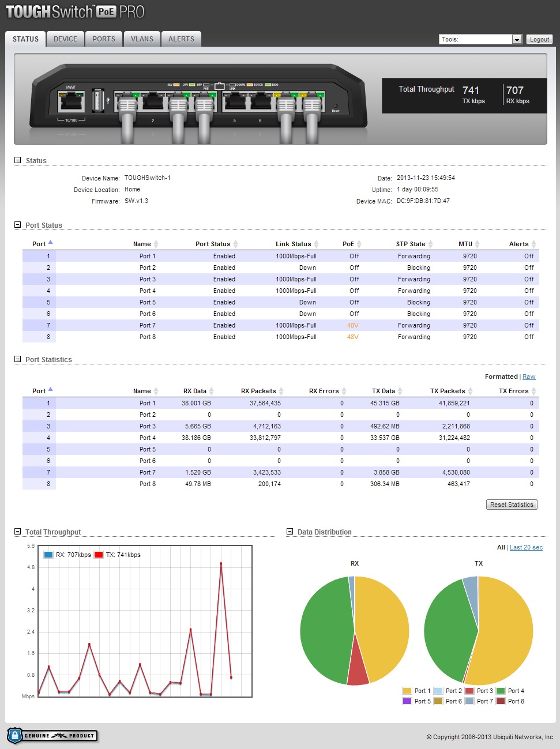Open the ALERTS tab
Viewport: 560px width, 749px height.
(181, 39)
